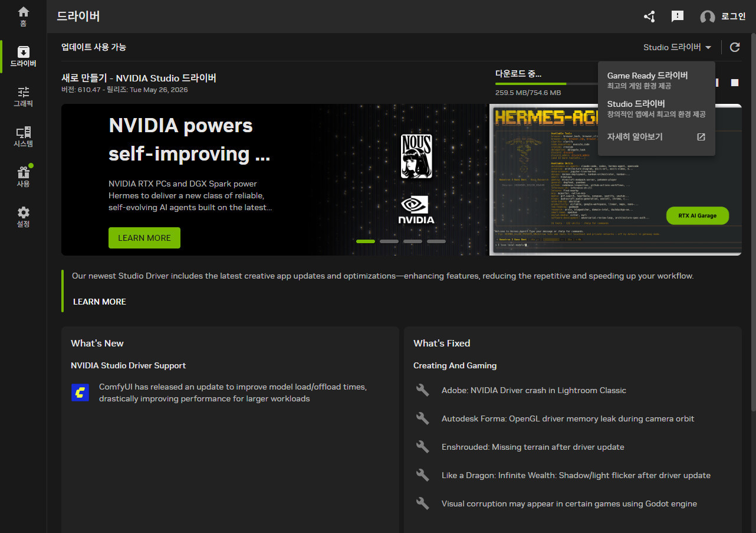Image resolution: width=756 pixels, height=533 pixels.
Task: Select 자세히 알아보기 menu entry
Action: tap(656, 137)
